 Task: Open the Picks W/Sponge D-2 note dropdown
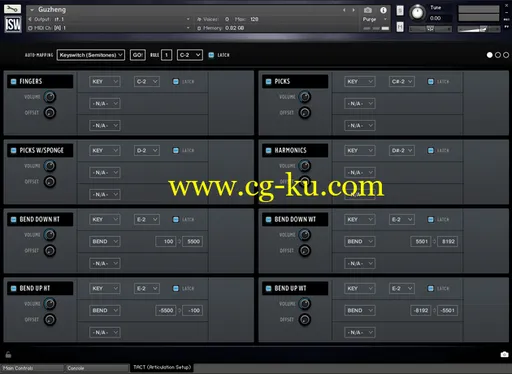[x=147, y=150]
